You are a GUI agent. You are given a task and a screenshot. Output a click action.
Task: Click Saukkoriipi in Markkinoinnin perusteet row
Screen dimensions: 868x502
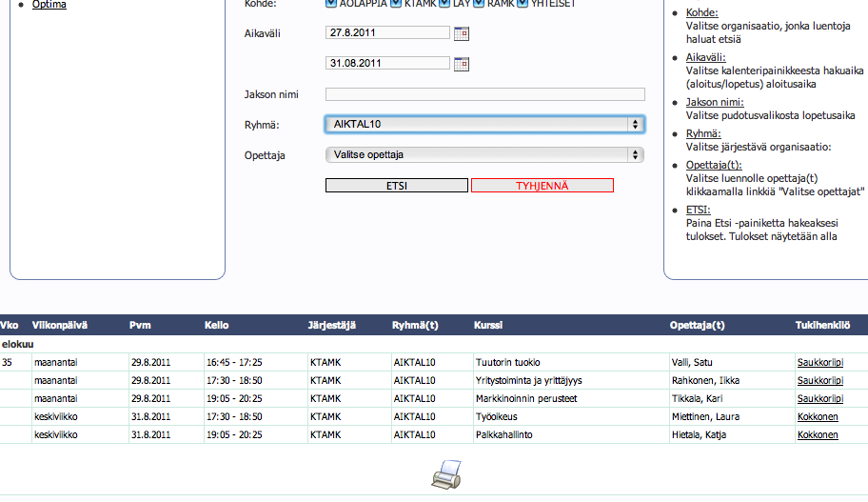(x=819, y=399)
